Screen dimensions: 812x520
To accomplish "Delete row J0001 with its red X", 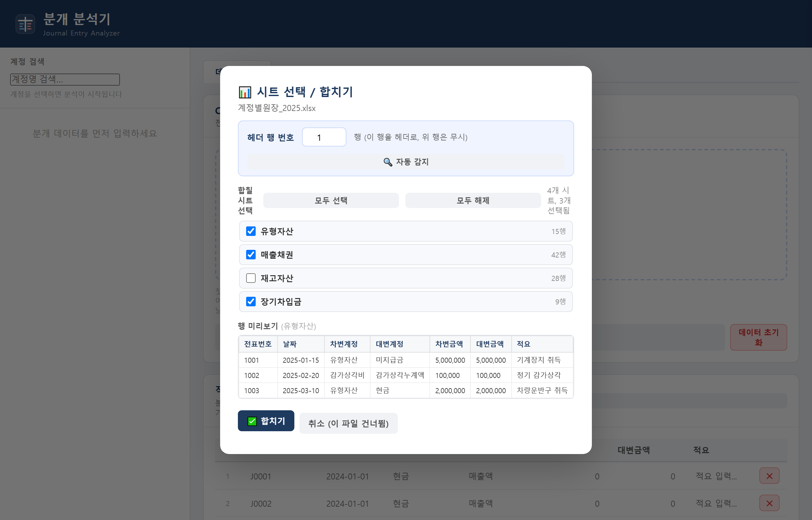I will coord(769,476).
